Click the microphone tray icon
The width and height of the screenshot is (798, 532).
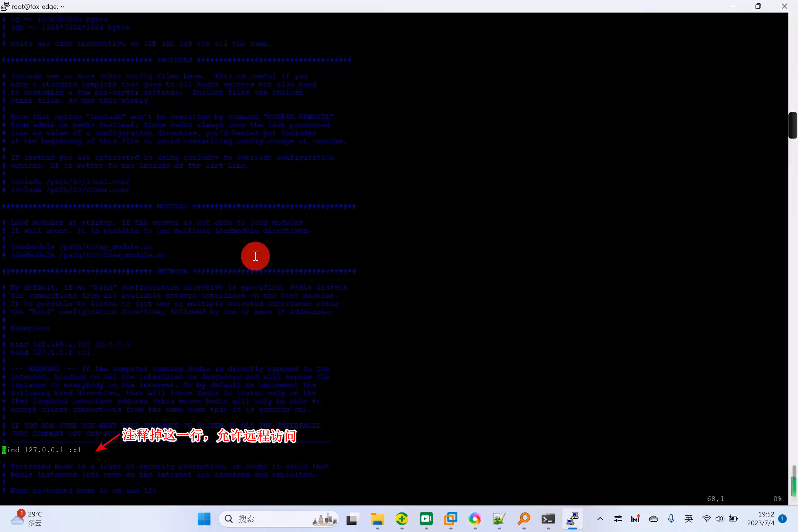coord(671,519)
